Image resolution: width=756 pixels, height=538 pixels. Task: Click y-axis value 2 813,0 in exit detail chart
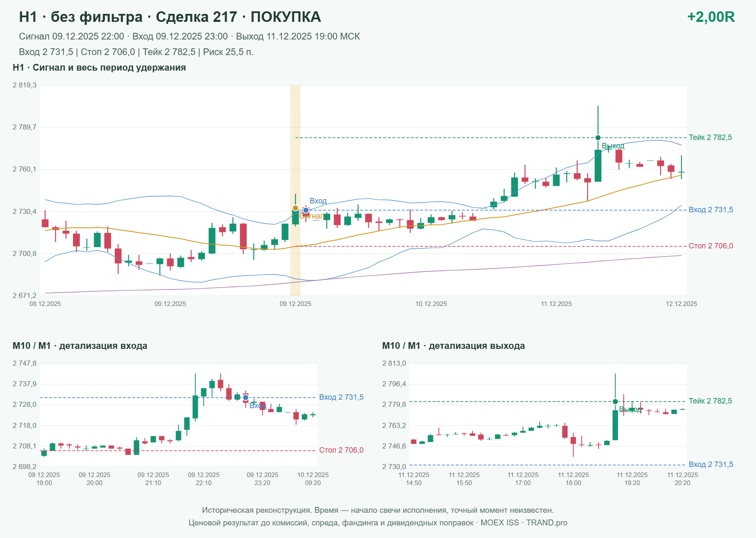394,364
